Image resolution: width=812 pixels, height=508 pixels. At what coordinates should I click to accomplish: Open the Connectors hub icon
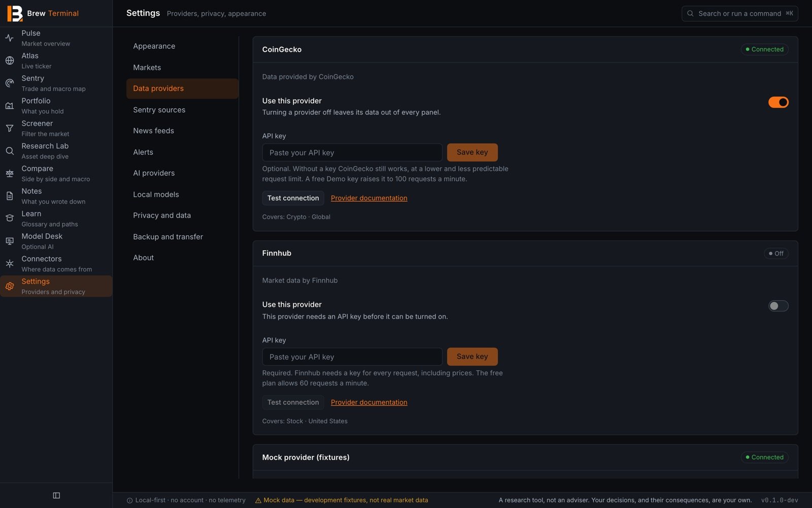tap(10, 264)
